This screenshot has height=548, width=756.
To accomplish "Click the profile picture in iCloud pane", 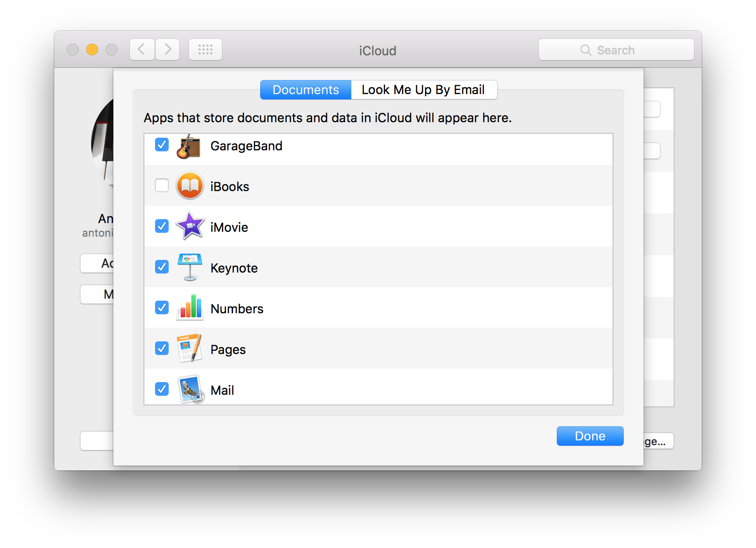I will click(102, 143).
